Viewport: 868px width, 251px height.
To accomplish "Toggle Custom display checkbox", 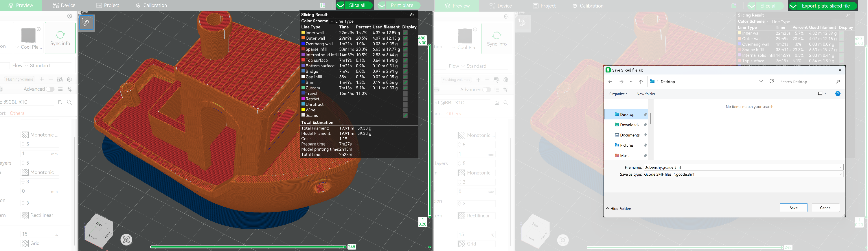I will pos(405,88).
